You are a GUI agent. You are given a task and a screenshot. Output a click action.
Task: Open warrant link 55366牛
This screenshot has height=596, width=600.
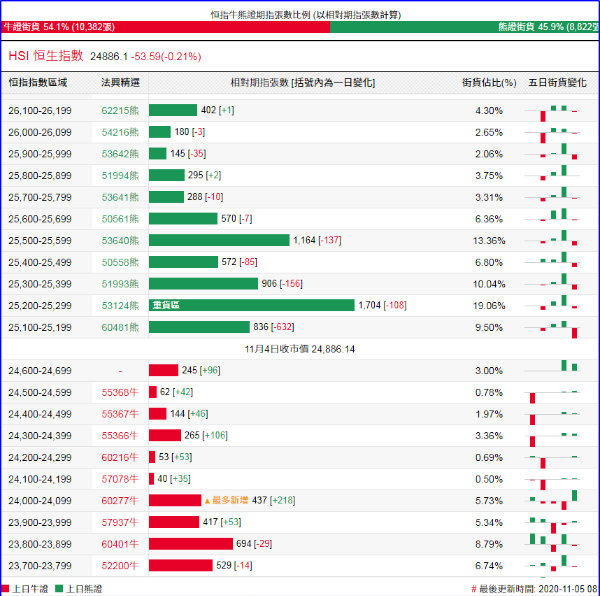pyautogui.click(x=120, y=436)
